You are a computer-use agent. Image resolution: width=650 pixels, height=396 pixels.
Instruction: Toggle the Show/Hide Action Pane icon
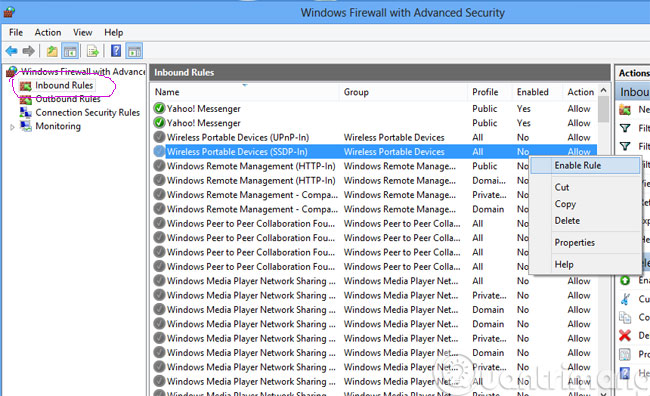click(134, 51)
